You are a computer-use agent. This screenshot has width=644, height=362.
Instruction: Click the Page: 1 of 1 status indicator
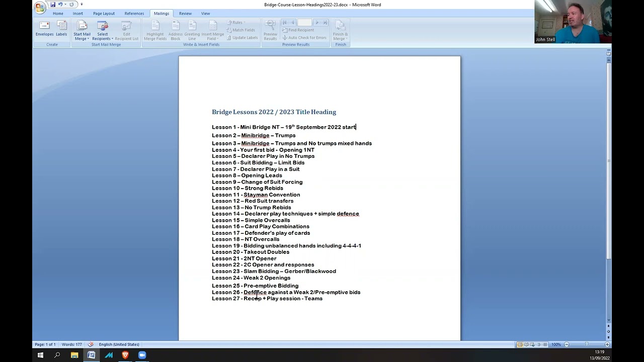[45, 344]
